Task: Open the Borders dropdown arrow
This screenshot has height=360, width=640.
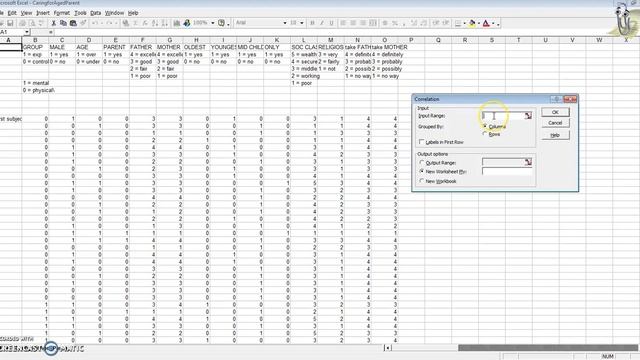Action: 464,23
